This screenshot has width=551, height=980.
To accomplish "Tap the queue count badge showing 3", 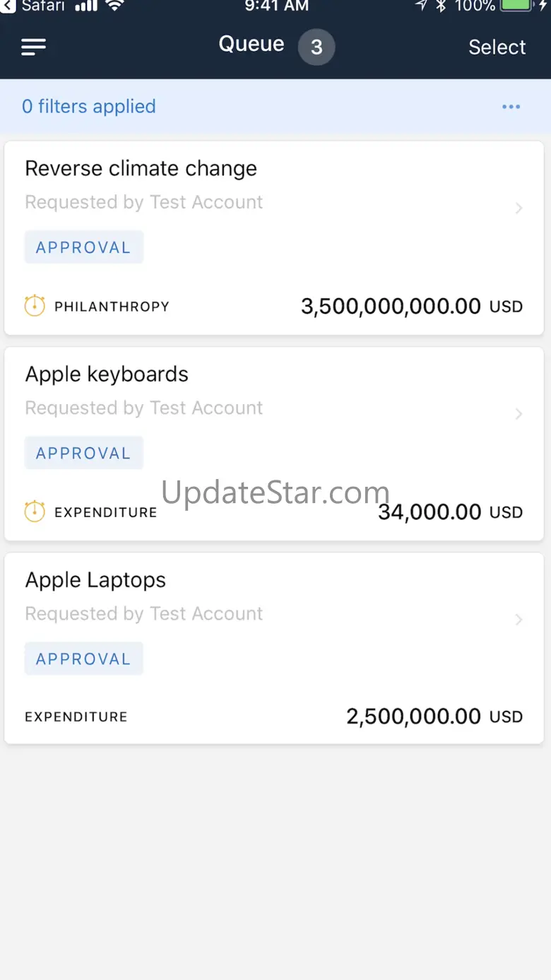I will 316,47.
